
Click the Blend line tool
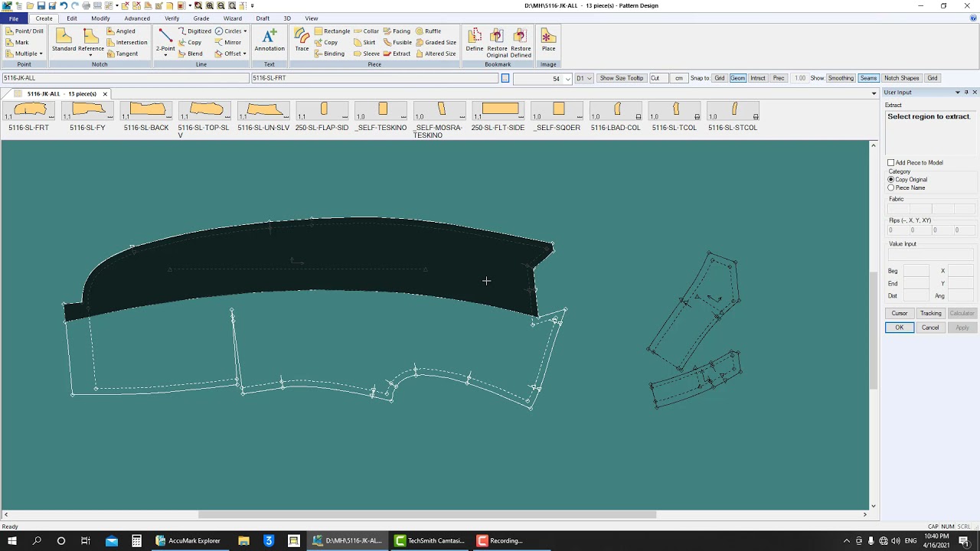point(191,54)
